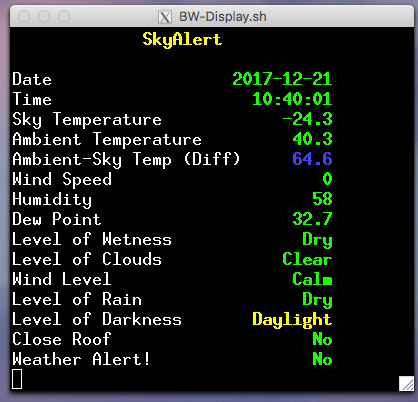The width and height of the screenshot is (418, 402).
Task: Click the Weather Alert! label
Action: click(x=81, y=359)
